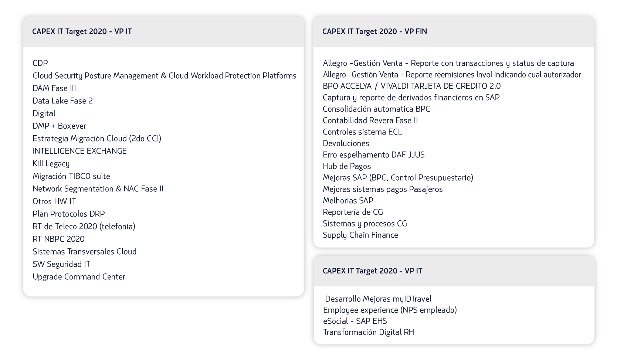Click eSocial - SAP EHS entry
The image size is (617, 364).
click(x=355, y=321)
